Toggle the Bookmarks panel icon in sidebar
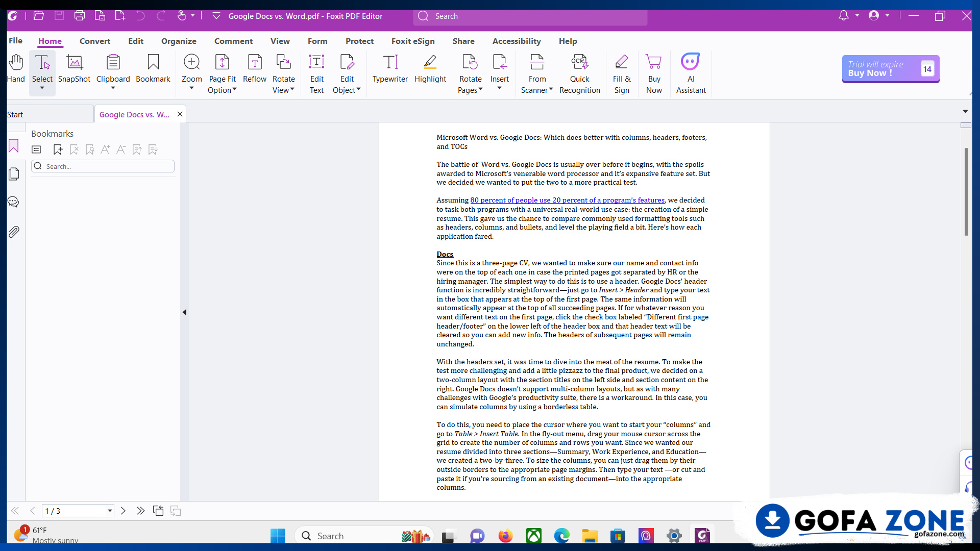 [14, 146]
